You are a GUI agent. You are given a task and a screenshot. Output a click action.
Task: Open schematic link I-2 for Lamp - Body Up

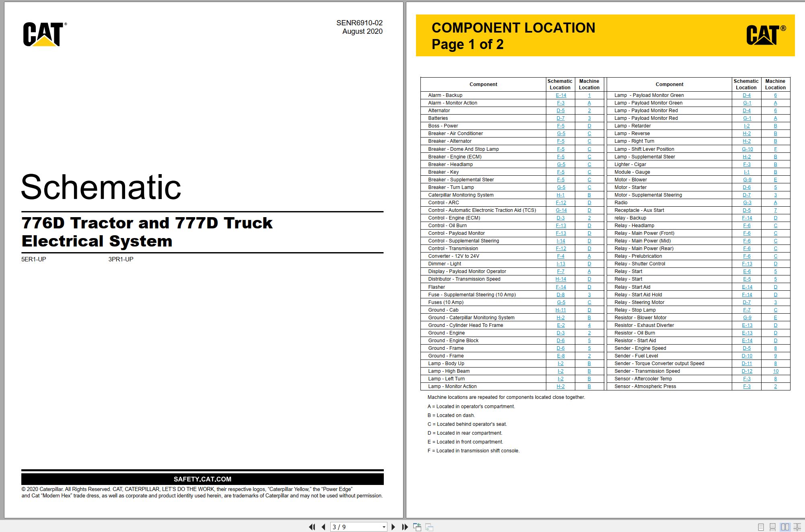(561, 364)
